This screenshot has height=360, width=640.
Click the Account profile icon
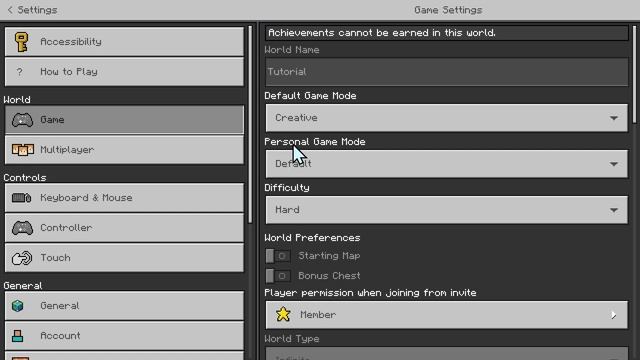18,336
